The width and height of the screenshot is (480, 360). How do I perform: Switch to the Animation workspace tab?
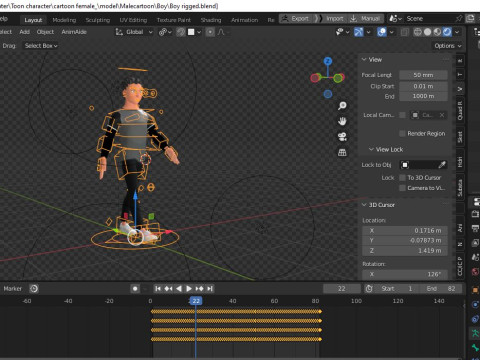(245, 20)
